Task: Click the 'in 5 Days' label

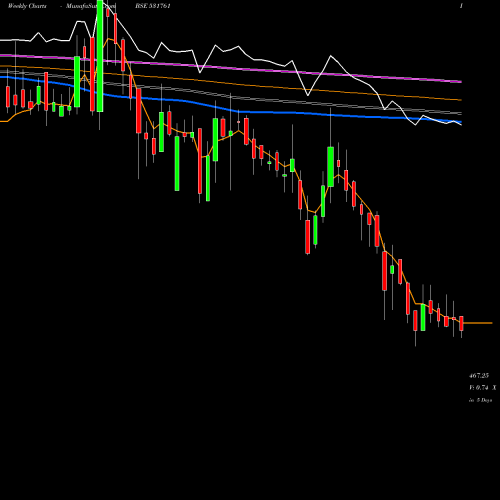Action: [481, 400]
